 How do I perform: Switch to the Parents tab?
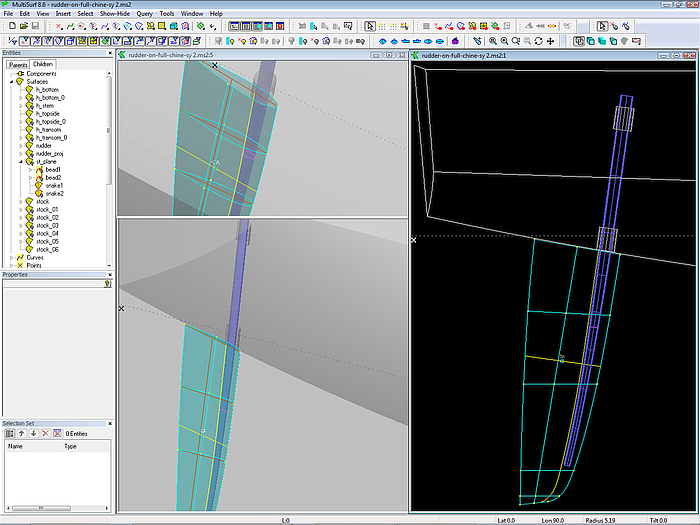pyautogui.click(x=17, y=64)
